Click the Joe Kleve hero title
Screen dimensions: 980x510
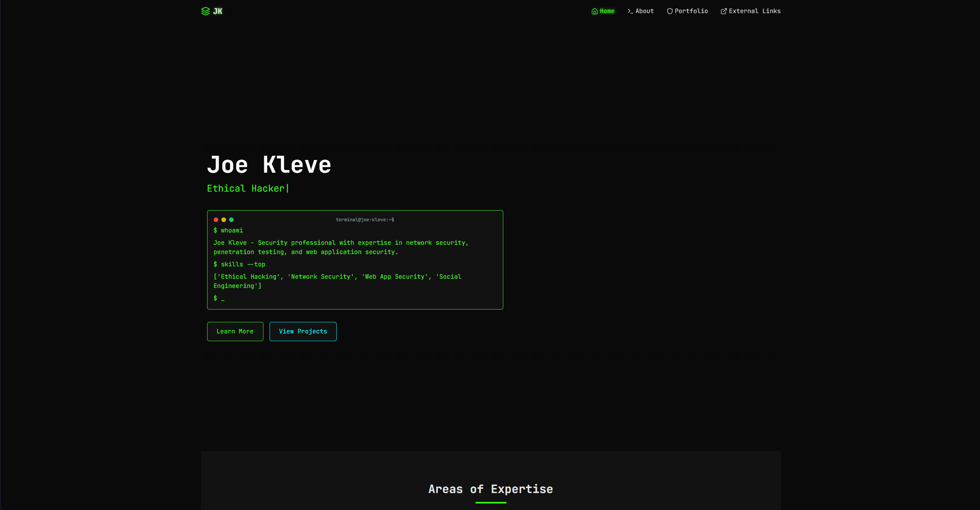(269, 164)
